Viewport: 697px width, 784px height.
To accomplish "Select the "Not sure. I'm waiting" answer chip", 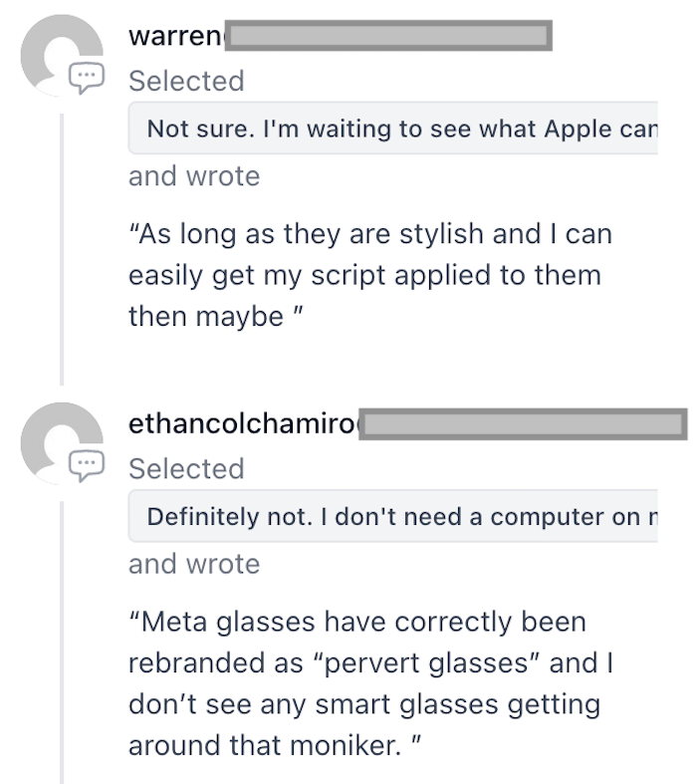I will tap(392, 129).
